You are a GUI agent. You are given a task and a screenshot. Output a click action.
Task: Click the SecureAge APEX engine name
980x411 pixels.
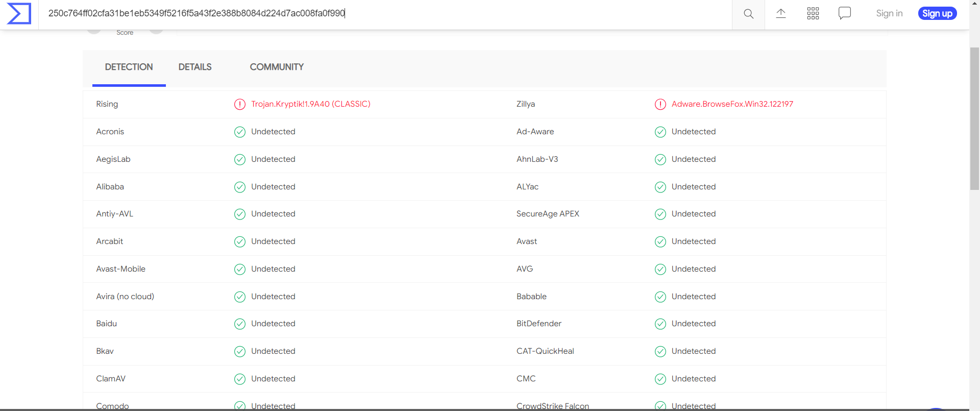[548, 214]
